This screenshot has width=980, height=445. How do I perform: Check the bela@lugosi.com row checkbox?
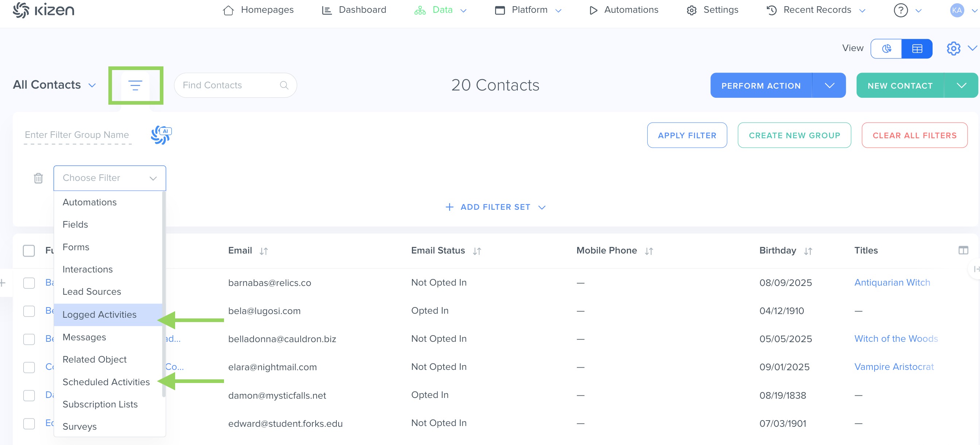tap(29, 311)
